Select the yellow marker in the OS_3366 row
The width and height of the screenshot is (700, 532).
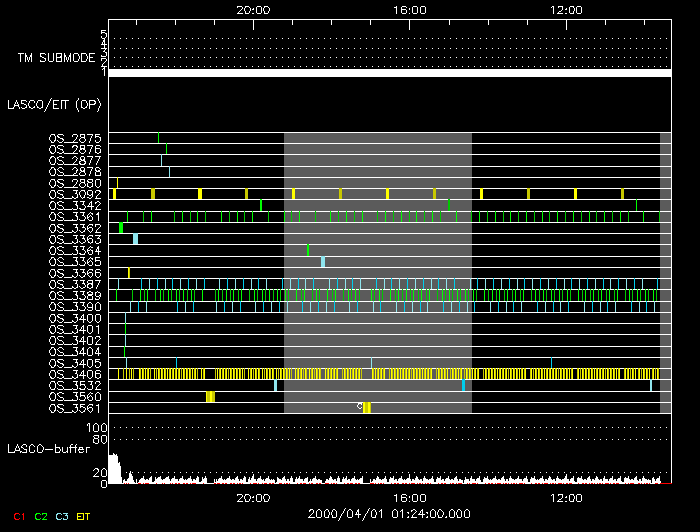pos(128,273)
